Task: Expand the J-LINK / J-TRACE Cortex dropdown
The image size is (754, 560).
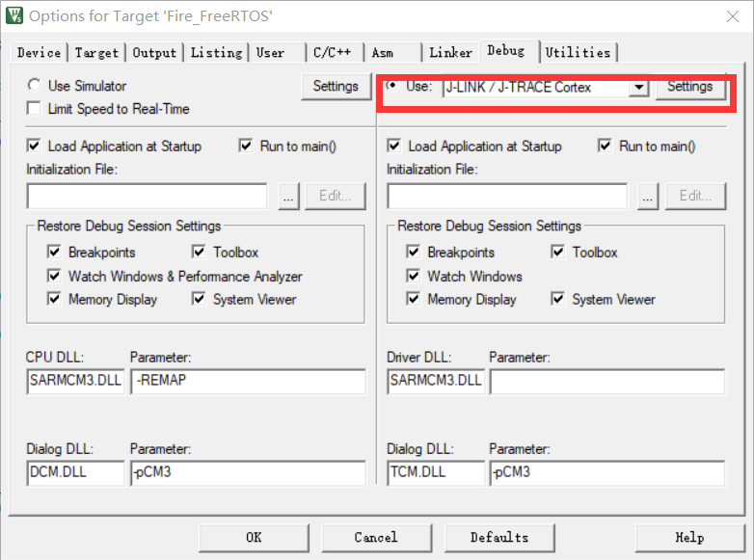Action: click(x=638, y=88)
